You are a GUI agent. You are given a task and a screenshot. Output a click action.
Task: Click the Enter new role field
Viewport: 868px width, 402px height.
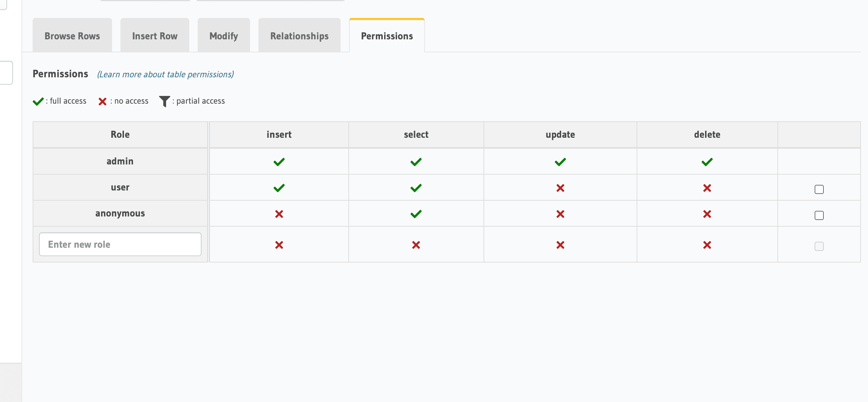(x=120, y=244)
